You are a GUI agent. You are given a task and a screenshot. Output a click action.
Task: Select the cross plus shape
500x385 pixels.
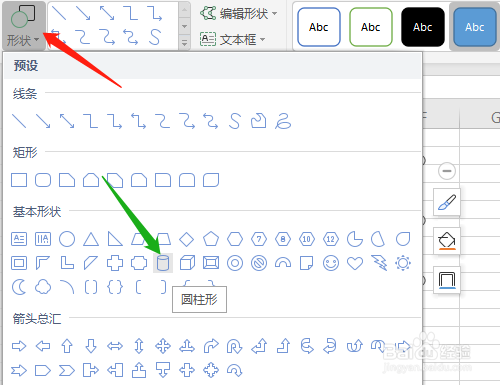tap(115, 263)
